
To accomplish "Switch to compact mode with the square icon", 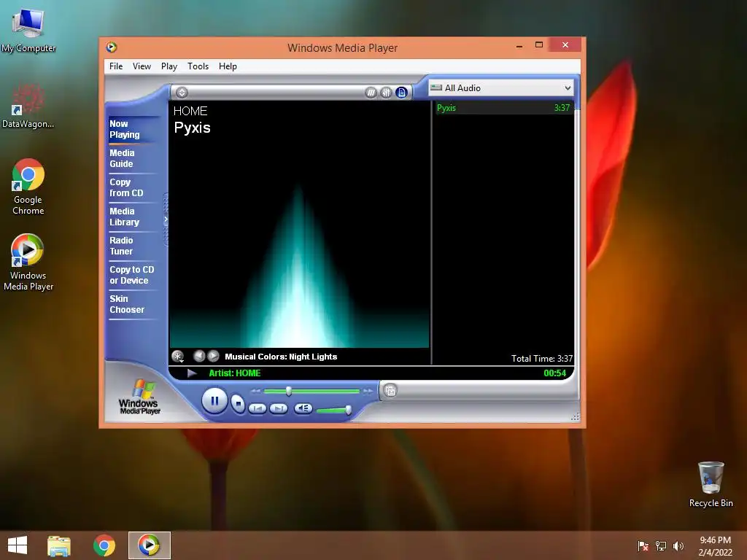I will tap(390, 391).
